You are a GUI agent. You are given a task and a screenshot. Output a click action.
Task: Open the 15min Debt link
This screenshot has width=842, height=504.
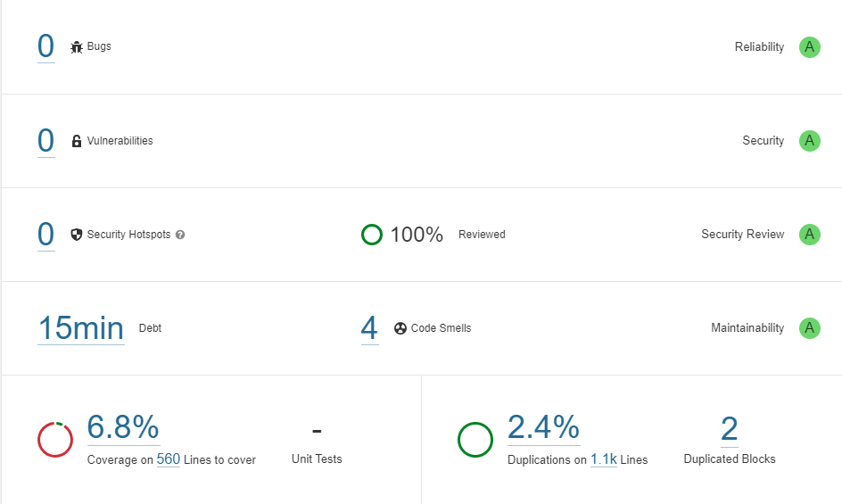[81, 328]
